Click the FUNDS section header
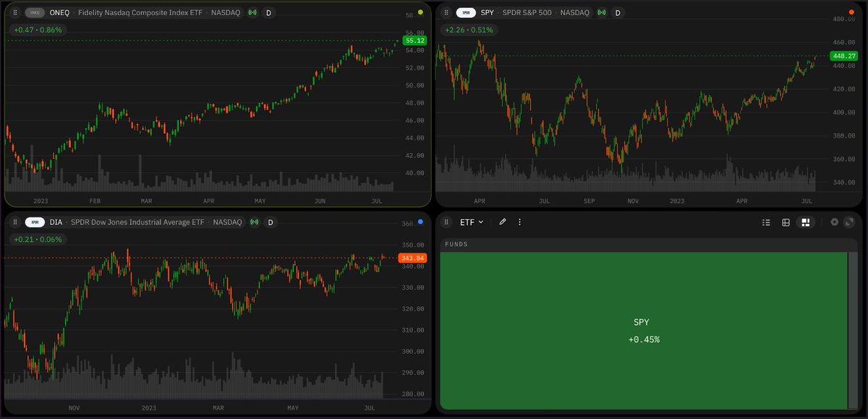 point(456,245)
